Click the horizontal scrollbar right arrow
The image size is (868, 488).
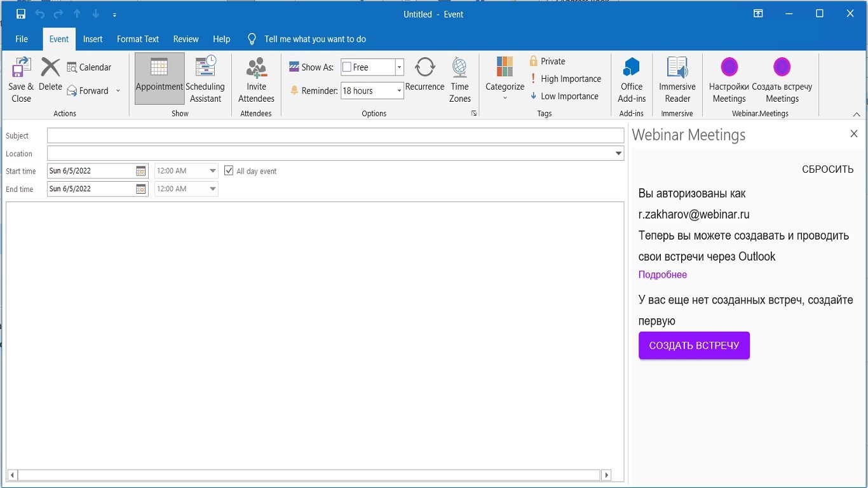606,475
